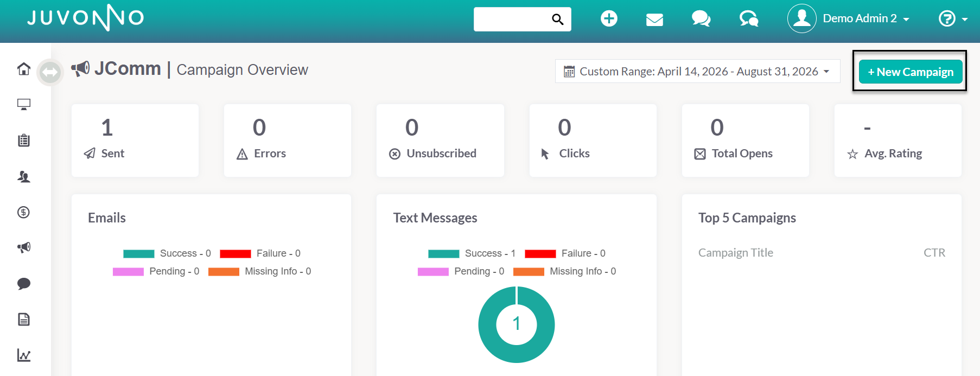This screenshot has width=980, height=376.
Task: Click into the header search field
Action: click(x=512, y=19)
